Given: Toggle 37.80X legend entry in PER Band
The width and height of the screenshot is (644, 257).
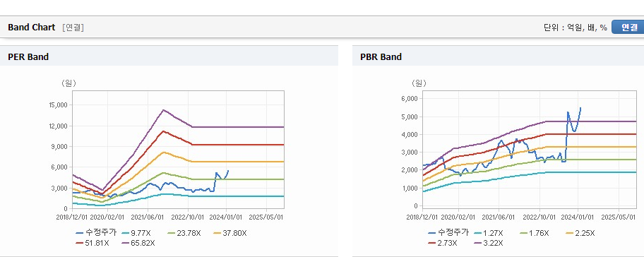Looking at the screenshot, I should click(230, 233).
